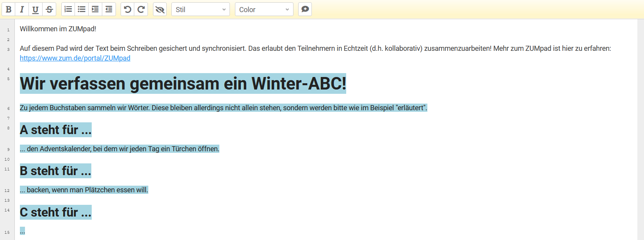Screen dimensions: 644x240
Task: Open the Color dropdown
Action: pyautogui.click(x=264, y=9)
